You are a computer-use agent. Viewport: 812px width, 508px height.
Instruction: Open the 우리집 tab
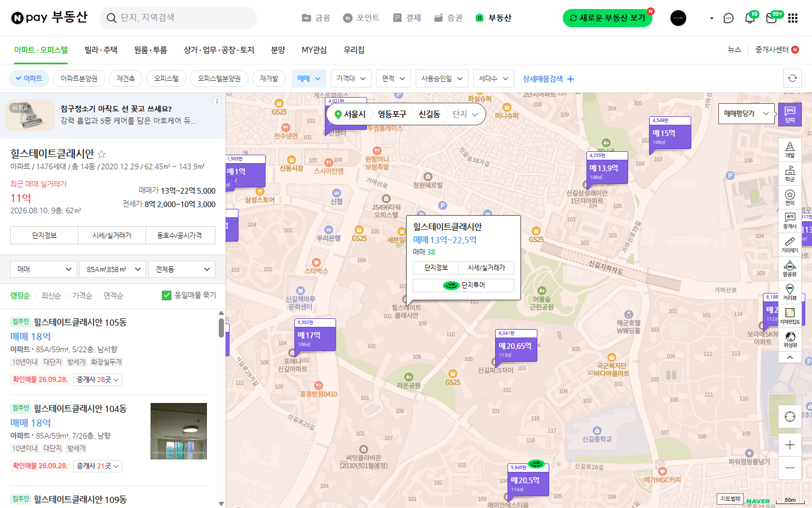tap(354, 50)
